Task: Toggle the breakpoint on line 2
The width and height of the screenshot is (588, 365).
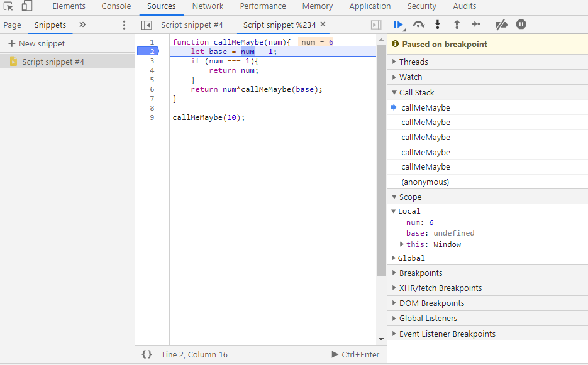Action: [148, 52]
